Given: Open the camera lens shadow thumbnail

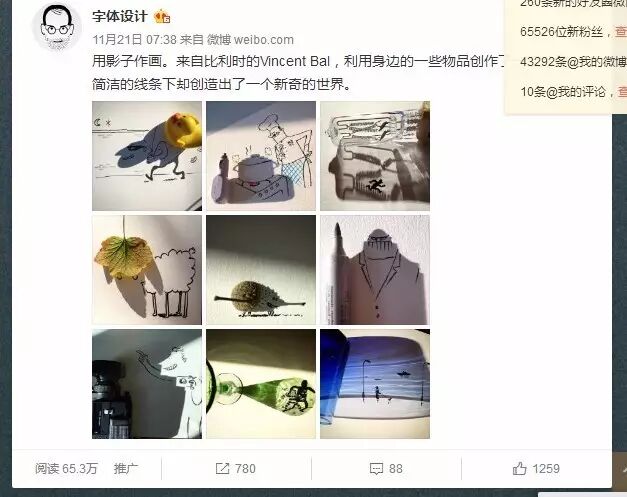Looking at the screenshot, I should coord(147,384).
